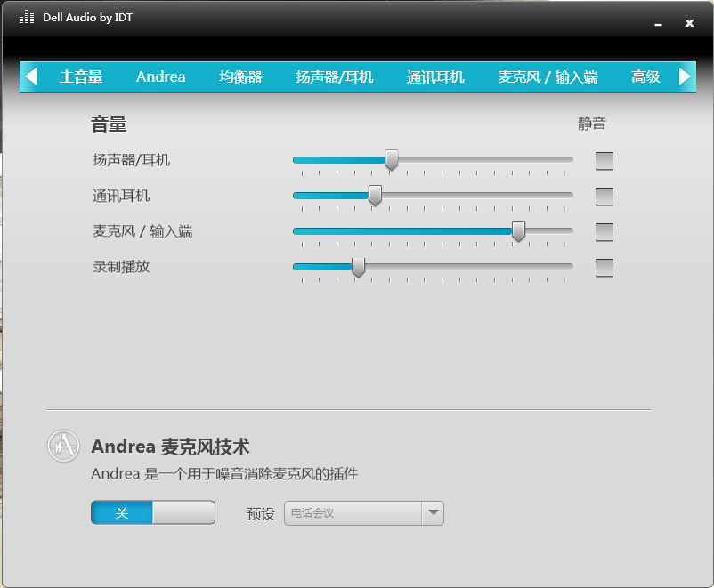The width and height of the screenshot is (714, 588).
Task: Open the 预设 dropdown arrow
Action: click(x=433, y=513)
